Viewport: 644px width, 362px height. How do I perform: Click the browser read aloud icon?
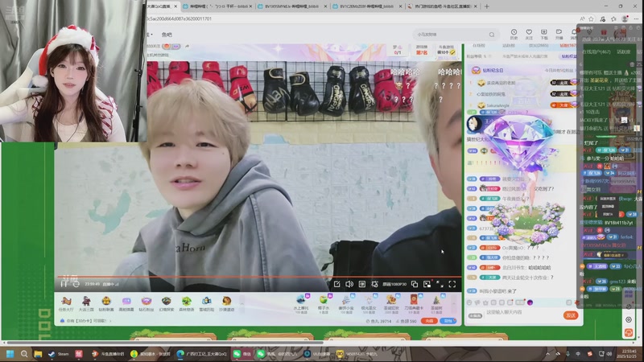tap(582, 19)
